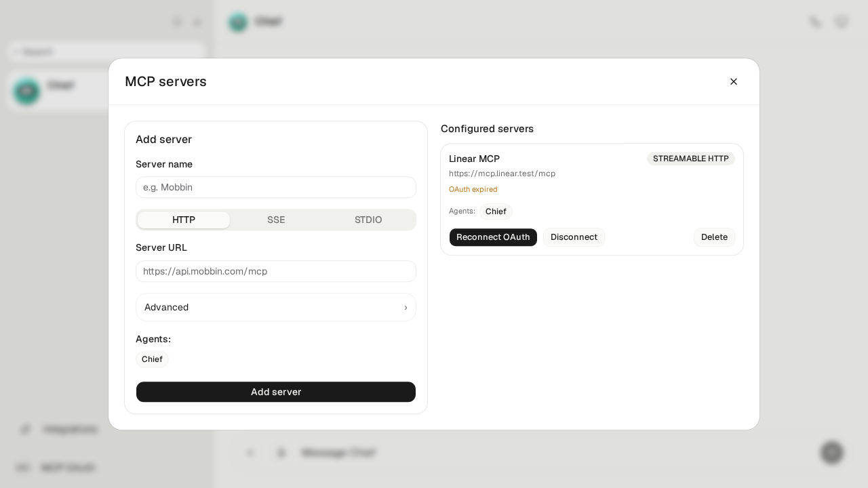This screenshot has height=488, width=868.
Task: Toggle the Chief agent chip under Add server
Action: 152,359
